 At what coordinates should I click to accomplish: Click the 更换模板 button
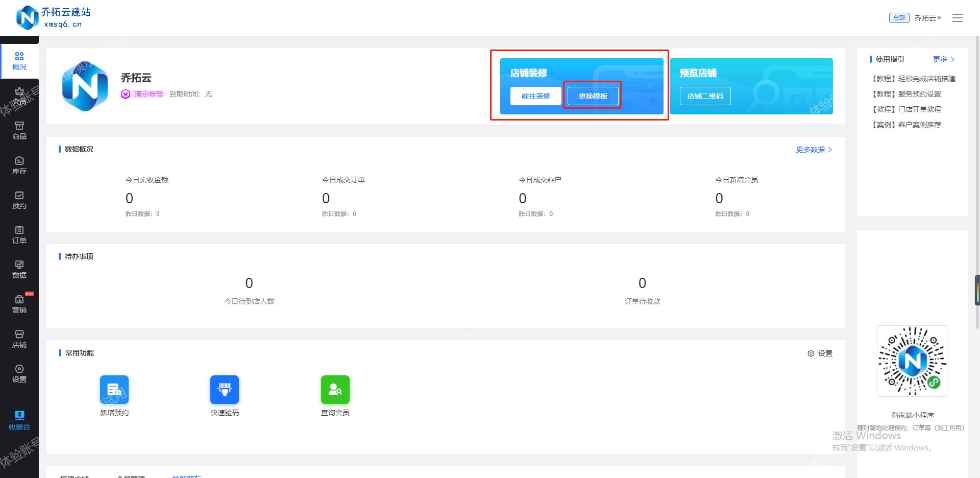click(x=593, y=96)
